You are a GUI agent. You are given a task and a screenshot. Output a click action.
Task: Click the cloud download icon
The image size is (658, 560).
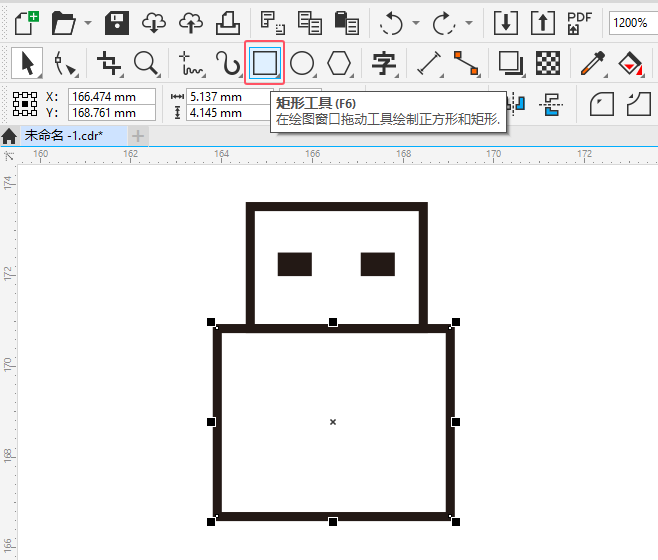pyautogui.click(x=154, y=23)
